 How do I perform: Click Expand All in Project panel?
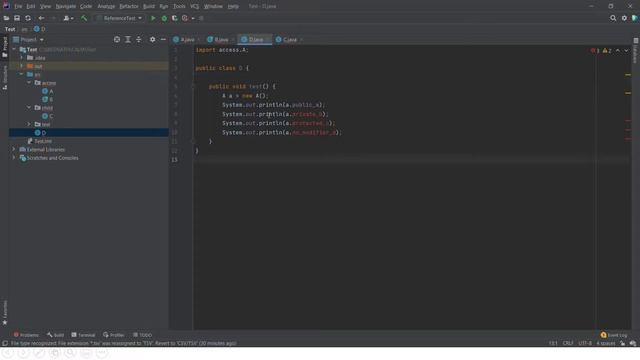pyautogui.click(x=128, y=39)
